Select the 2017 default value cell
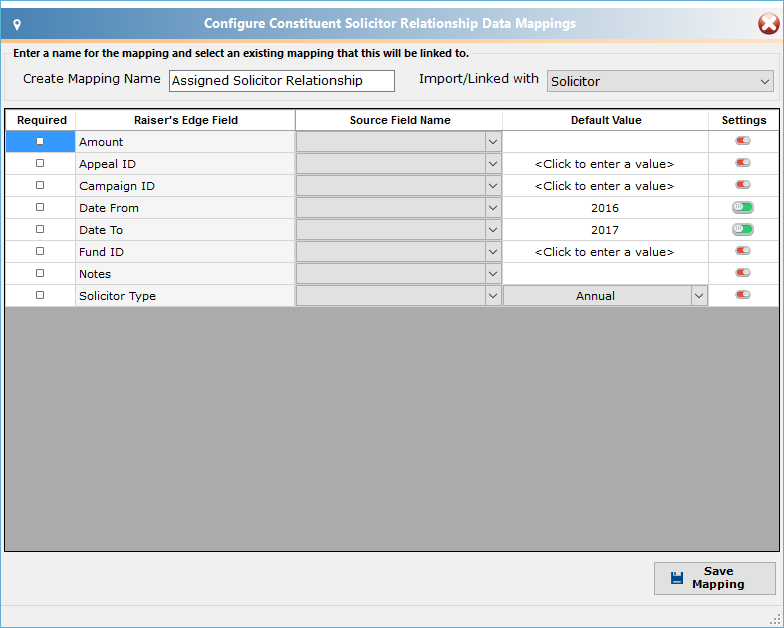 coord(605,230)
